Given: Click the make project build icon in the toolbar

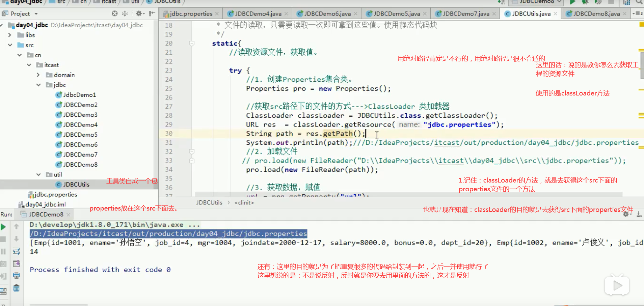Looking at the screenshot, I should click(501, 2).
